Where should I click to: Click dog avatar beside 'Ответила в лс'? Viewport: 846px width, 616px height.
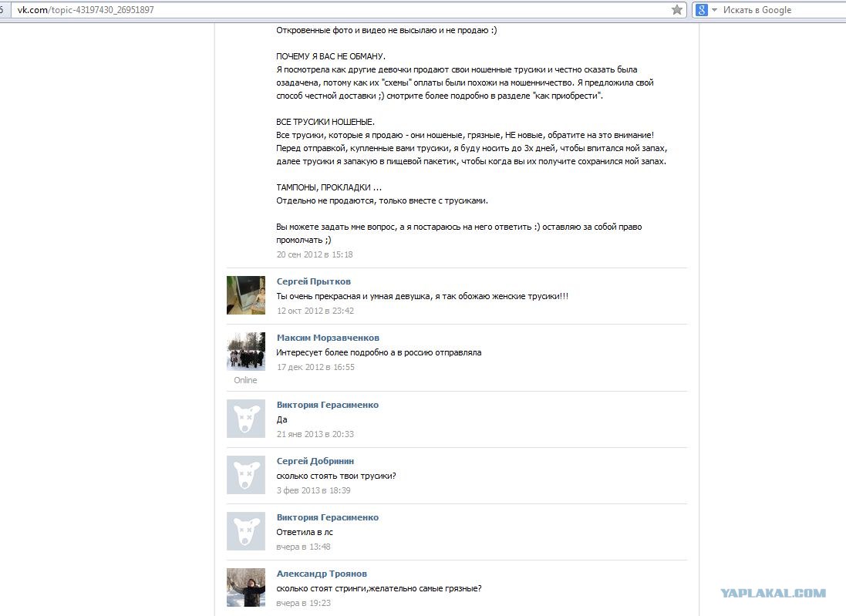[x=246, y=531]
